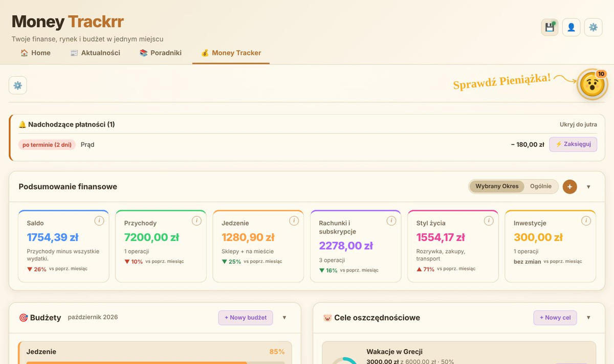Click the Nowy cel button
614x364 pixels.
(555, 317)
